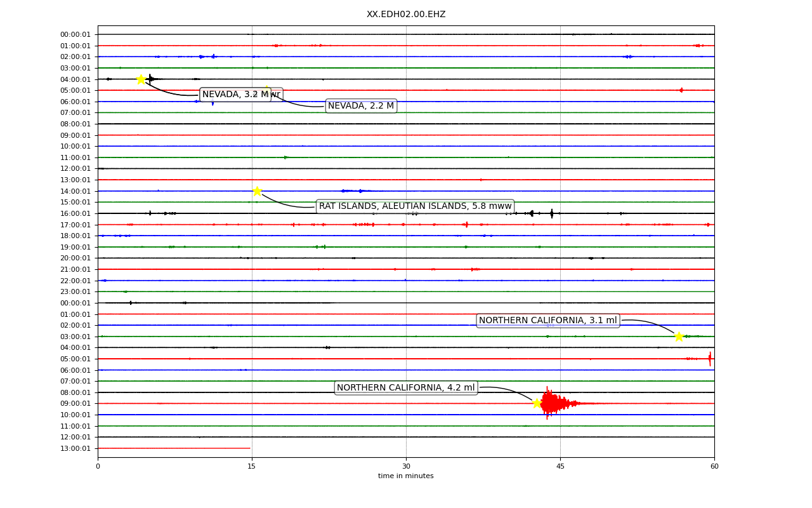The height and width of the screenshot is (508, 812).
Task: Click the 30 tick on the time axis
Action: (406, 467)
